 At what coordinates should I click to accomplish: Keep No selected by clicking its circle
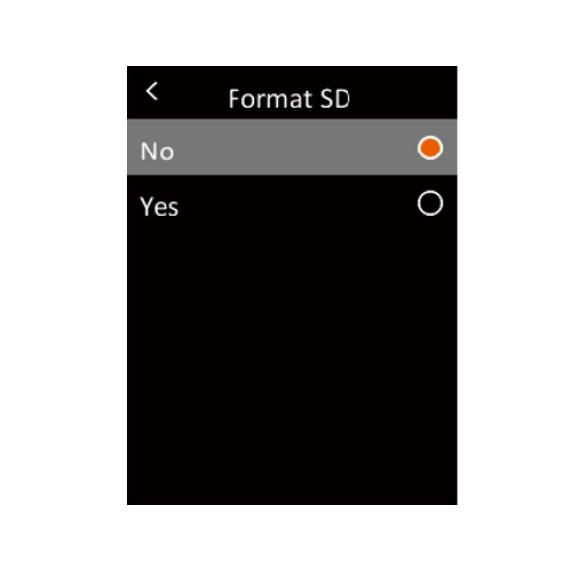430,148
